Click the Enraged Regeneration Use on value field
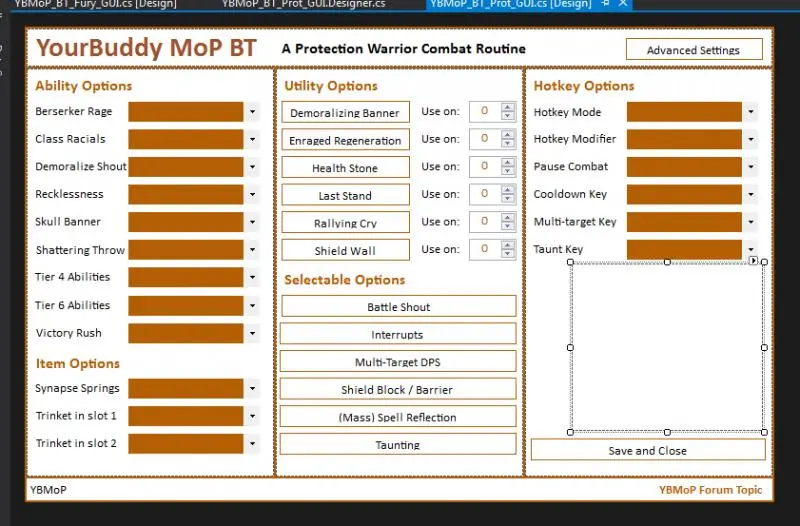The width and height of the screenshot is (800, 526). tap(485, 139)
